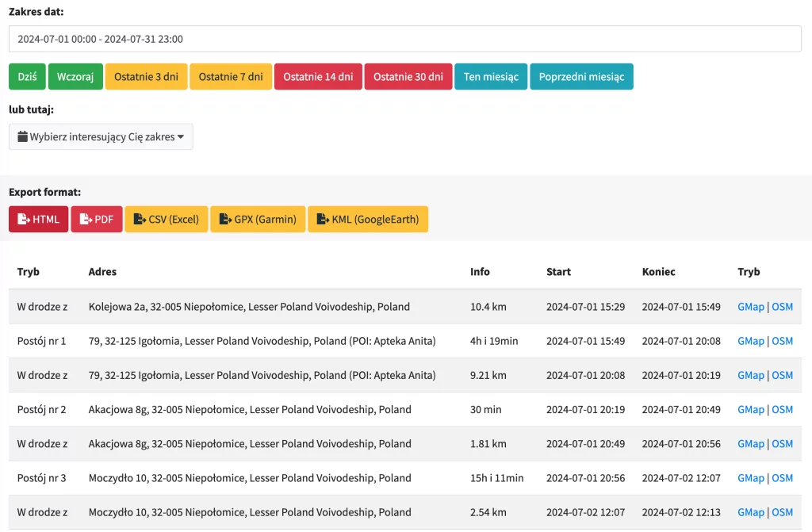
Task: Click Akacjowa 8g address in Postój nr 2 row
Action: point(250,409)
